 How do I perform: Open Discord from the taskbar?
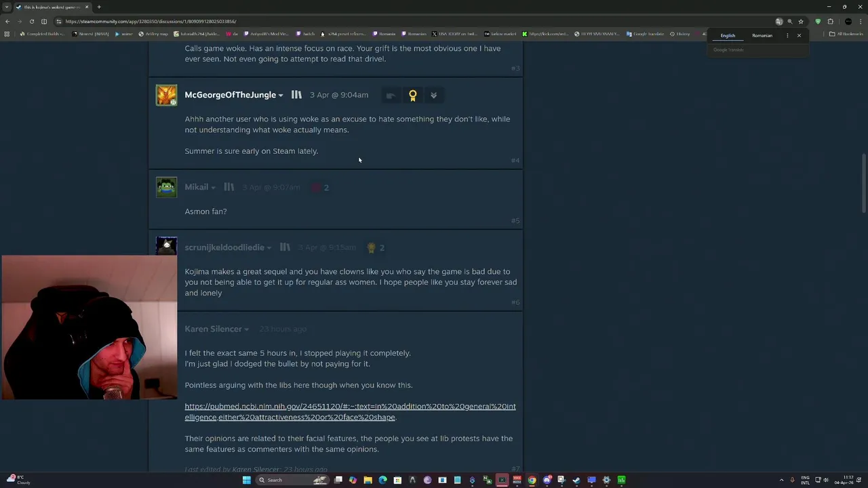coord(547,480)
